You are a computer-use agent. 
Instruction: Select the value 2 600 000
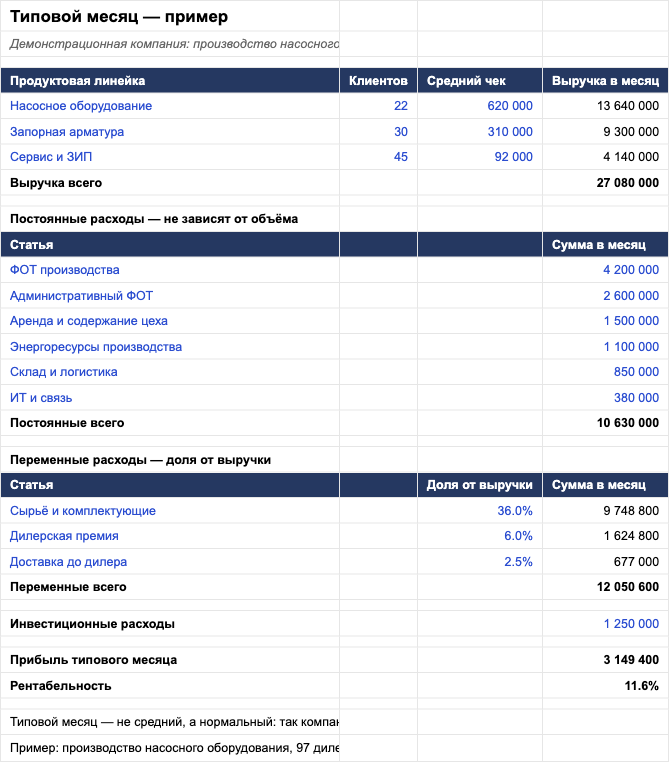605,295
